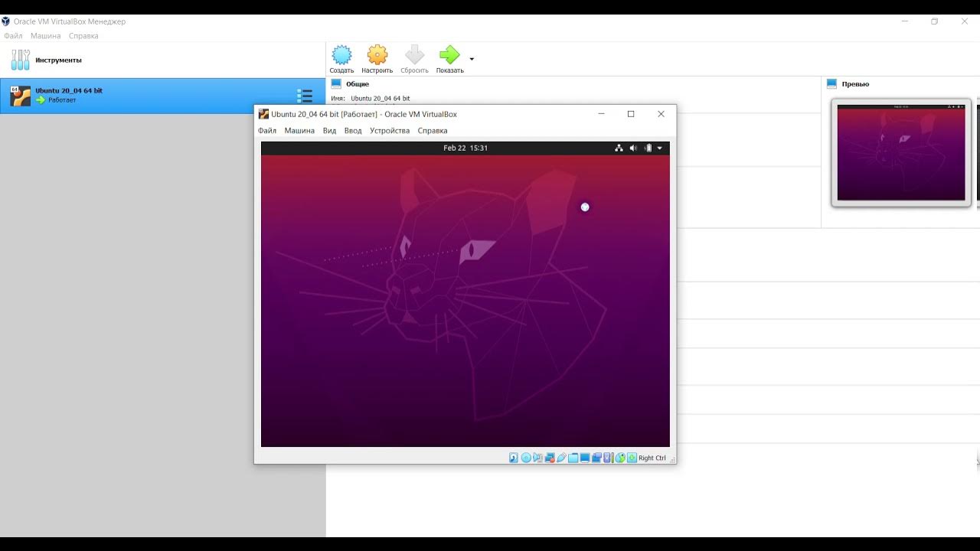Open Настроить settings gear icon

click(x=377, y=54)
